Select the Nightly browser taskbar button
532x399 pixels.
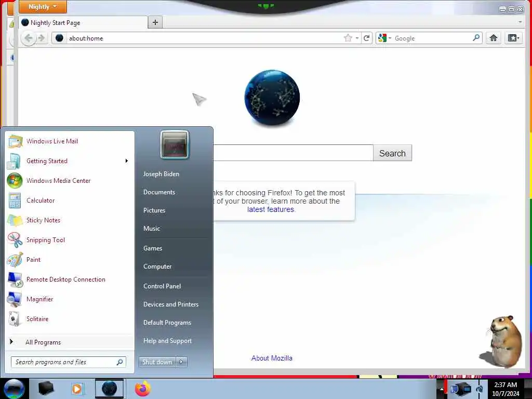pyautogui.click(x=109, y=389)
